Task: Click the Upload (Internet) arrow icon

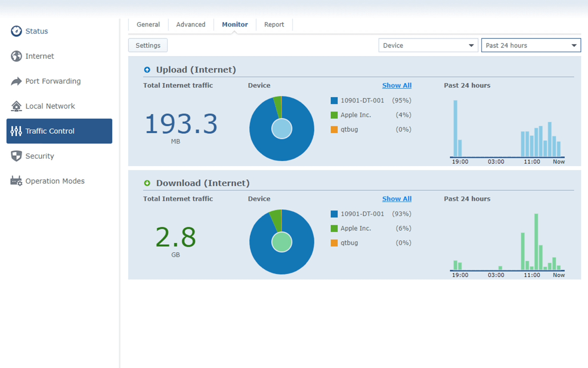Action: tap(147, 70)
